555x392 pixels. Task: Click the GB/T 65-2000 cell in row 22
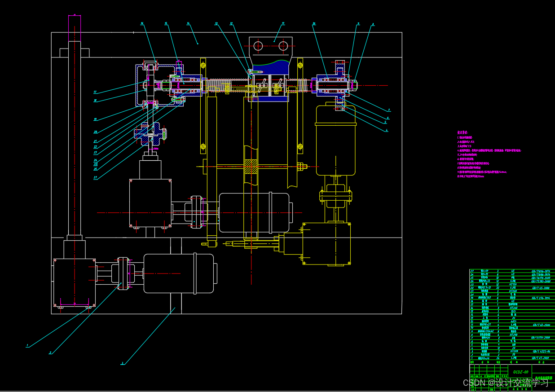point(541,288)
